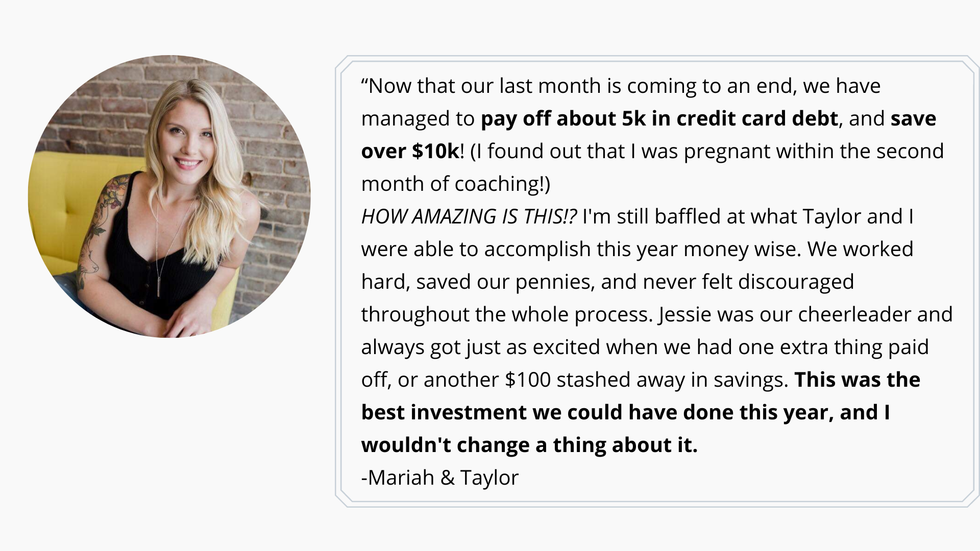Click 'best investment' in the bold sentence
Image resolution: width=980 pixels, height=551 pixels.
(x=444, y=413)
